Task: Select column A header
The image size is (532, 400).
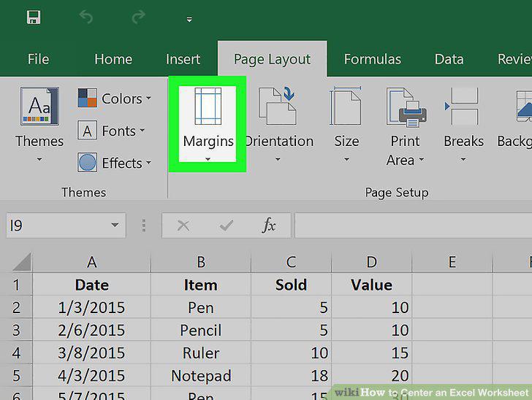Action: (x=91, y=262)
